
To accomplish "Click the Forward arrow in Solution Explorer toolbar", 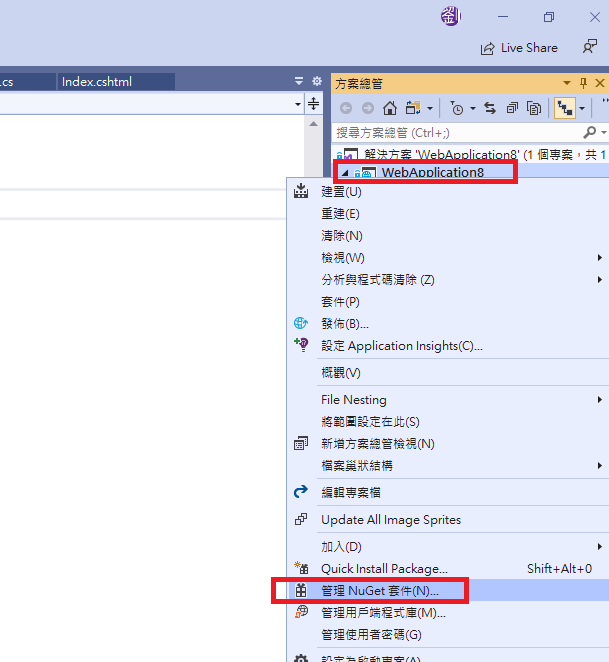I will (x=368, y=109).
